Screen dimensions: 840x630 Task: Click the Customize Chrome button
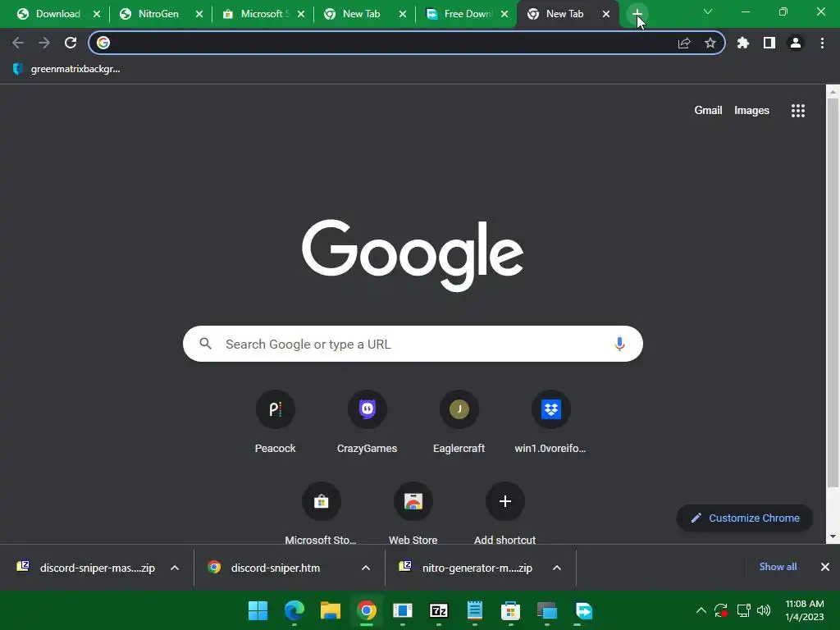click(745, 518)
